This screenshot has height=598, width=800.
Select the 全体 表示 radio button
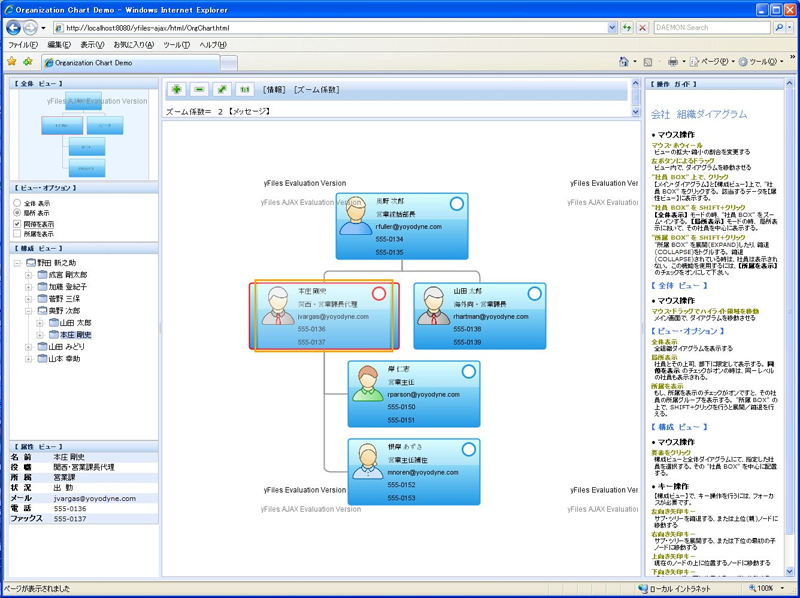click(17, 203)
